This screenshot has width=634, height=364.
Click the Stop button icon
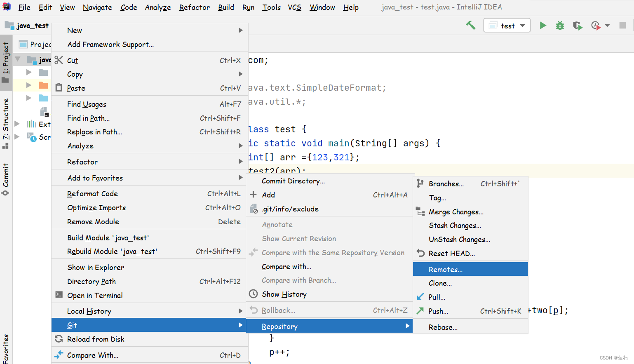point(622,26)
